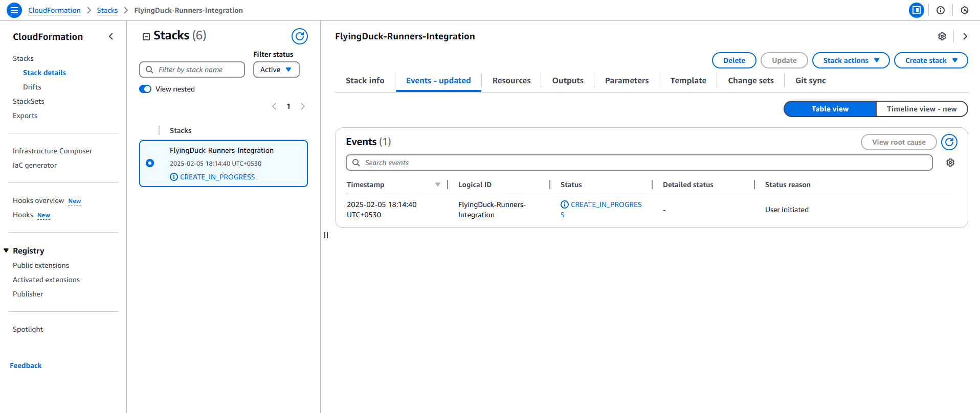This screenshot has height=413, width=980.
Task: Click the right chevron beside stack settings
Action: pyautogui.click(x=965, y=36)
